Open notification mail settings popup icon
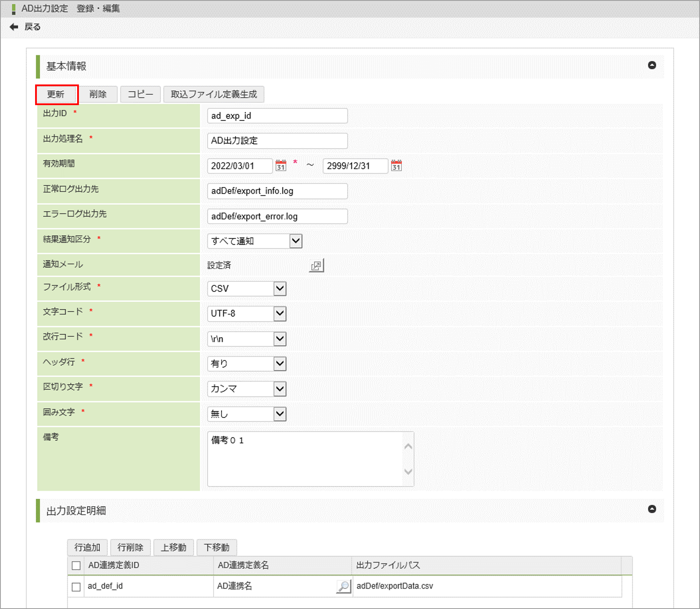The height and width of the screenshot is (609, 700). point(316,265)
